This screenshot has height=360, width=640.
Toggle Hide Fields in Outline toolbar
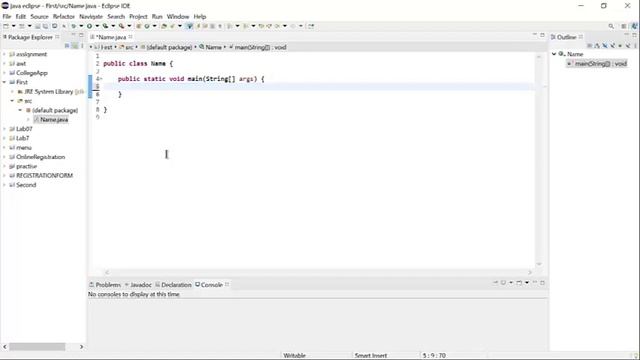tap(605, 46)
